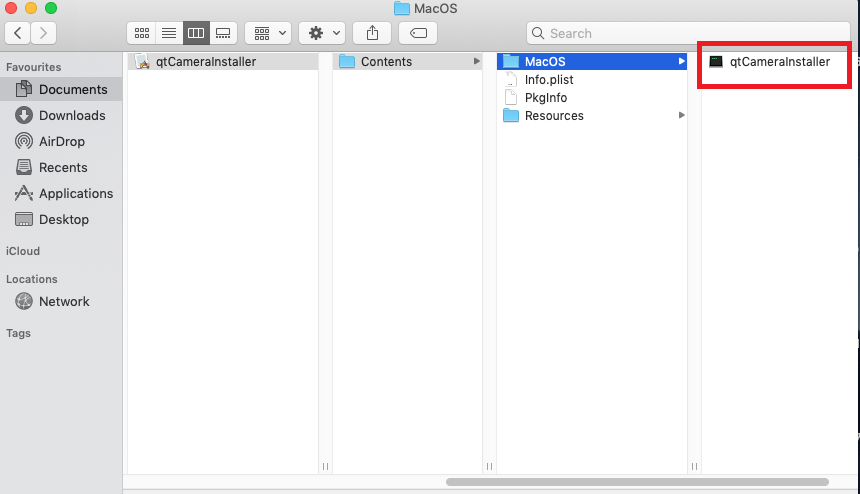Open the group-by items dropdown
Image resolution: width=860 pixels, height=494 pixels.
268,33
